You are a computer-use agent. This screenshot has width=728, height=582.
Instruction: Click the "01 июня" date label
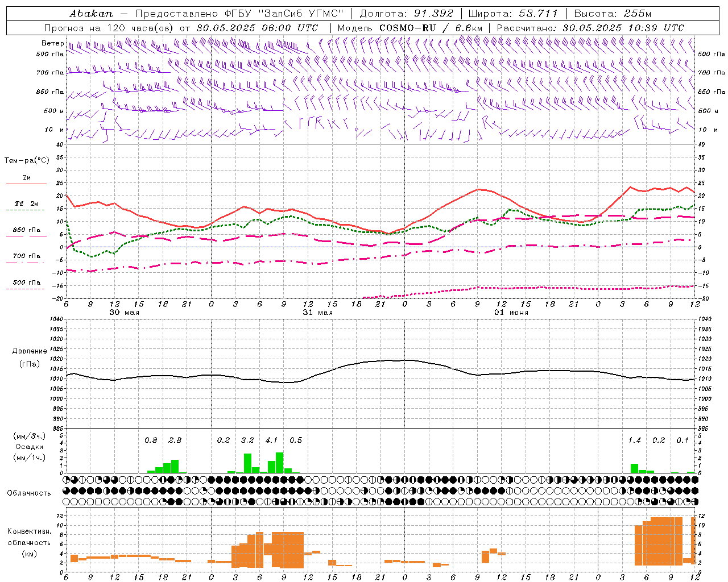coord(511,313)
